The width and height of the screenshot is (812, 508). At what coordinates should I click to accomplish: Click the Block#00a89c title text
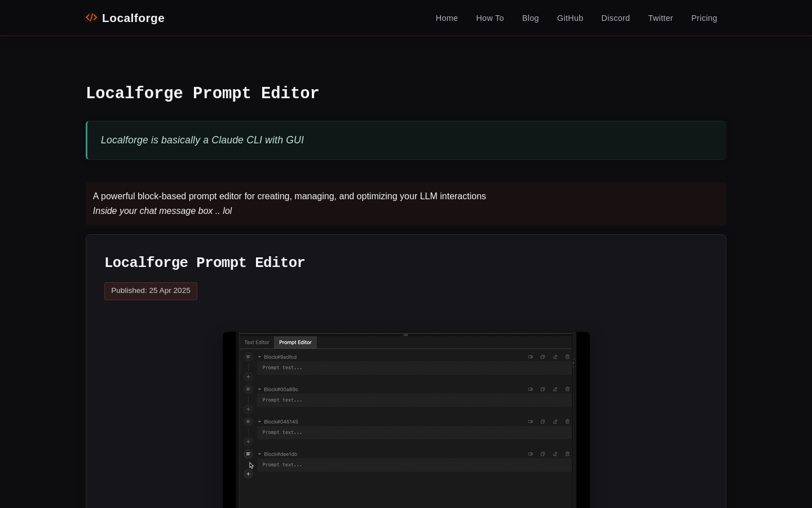pyautogui.click(x=281, y=389)
